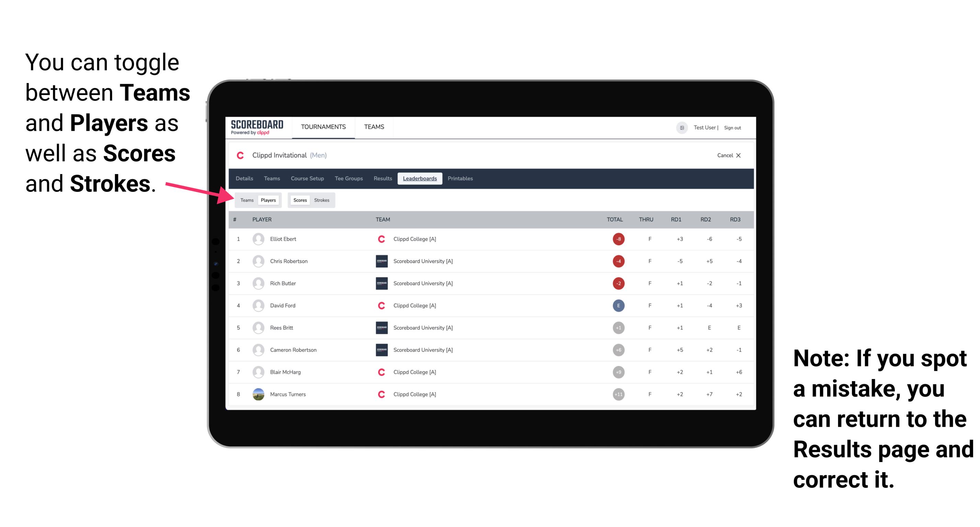Image resolution: width=980 pixels, height=527 pixels.
Task: Click the avatar icon for Cameron Robertson
Action: 259,349
